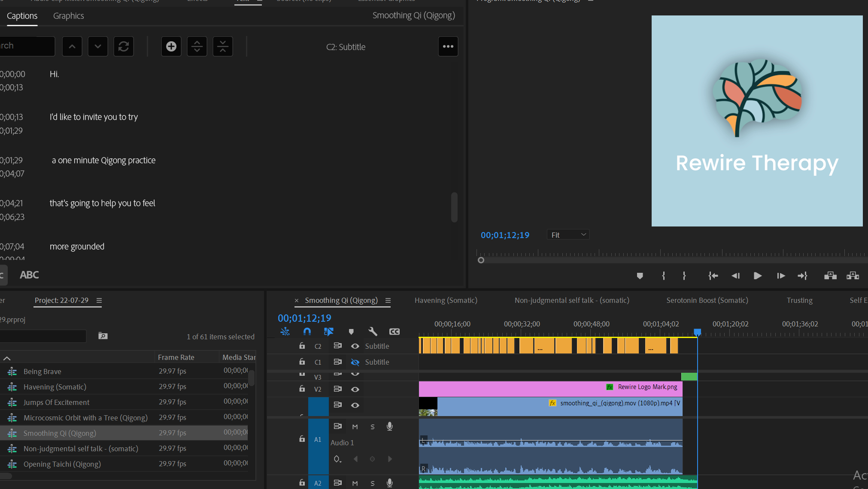Click the captions list scrollbar

click(x=454, y=208)
